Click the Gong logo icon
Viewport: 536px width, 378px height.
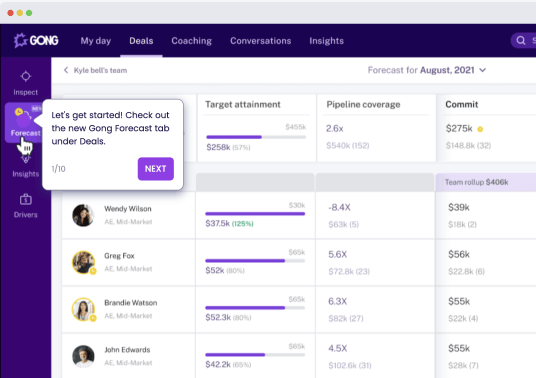(20, 41)
